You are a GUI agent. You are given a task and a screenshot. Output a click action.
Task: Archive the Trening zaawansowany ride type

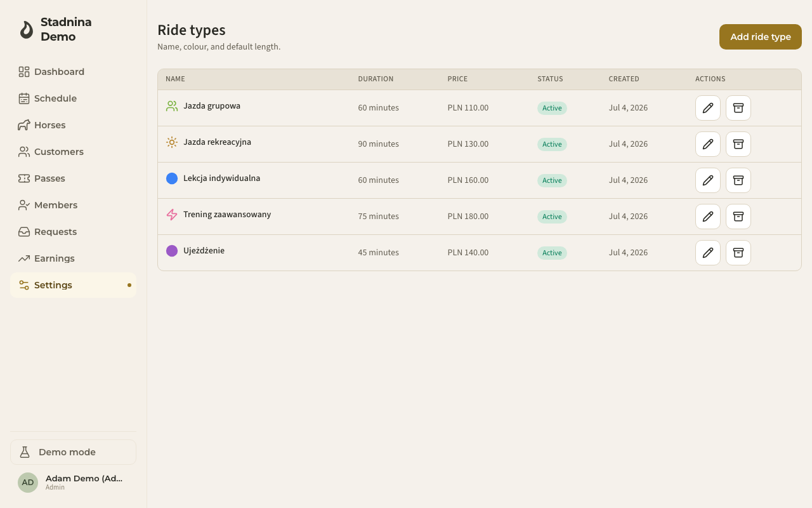(738, 217)
